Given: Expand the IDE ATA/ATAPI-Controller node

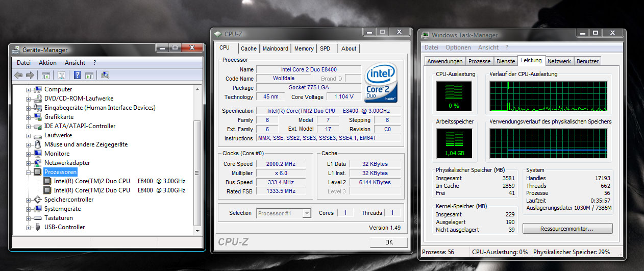Looking at the screenshot, I should (x=29, y=126).
